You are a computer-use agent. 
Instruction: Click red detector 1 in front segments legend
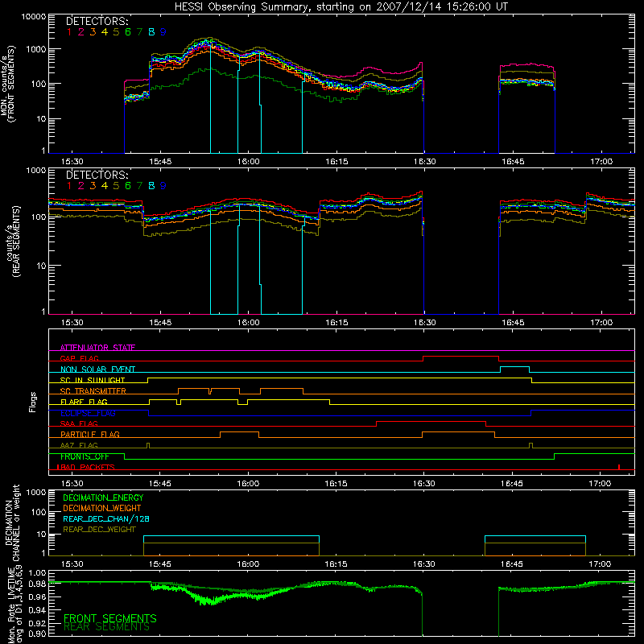click(69, 32)
